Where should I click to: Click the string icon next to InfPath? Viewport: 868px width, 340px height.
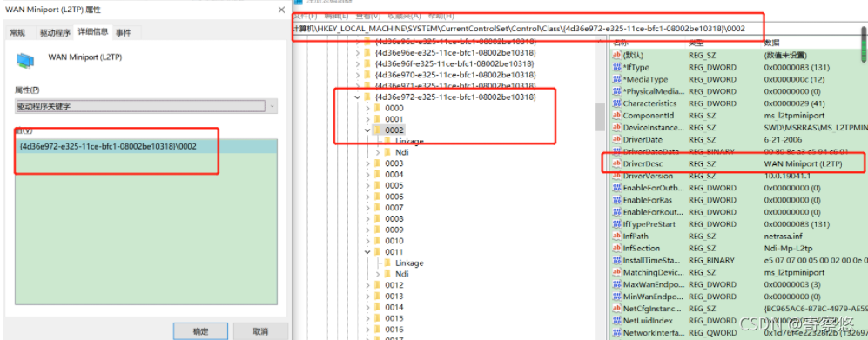[x=616, y=237]
